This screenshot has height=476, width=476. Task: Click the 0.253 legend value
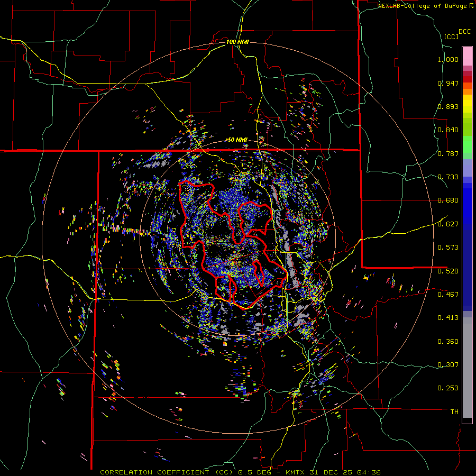click(x=448, y=388)
